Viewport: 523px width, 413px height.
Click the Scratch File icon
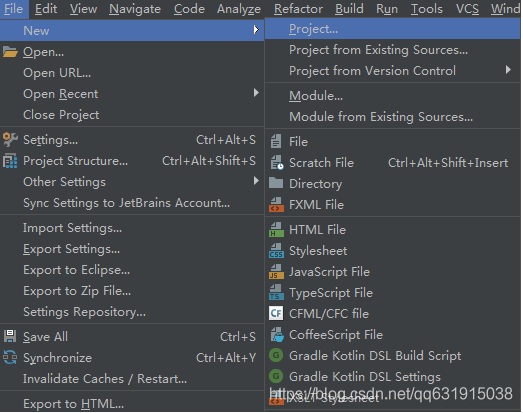[277, 163]
